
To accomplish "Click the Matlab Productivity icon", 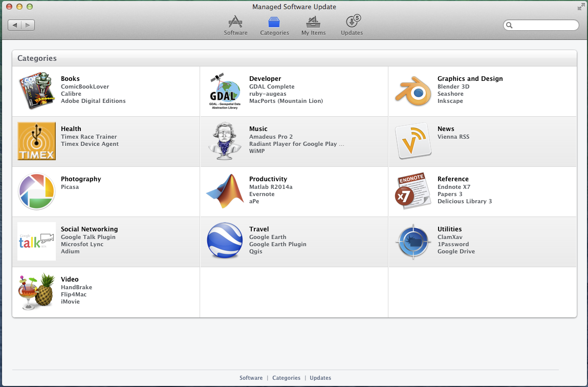I will 225,191.
